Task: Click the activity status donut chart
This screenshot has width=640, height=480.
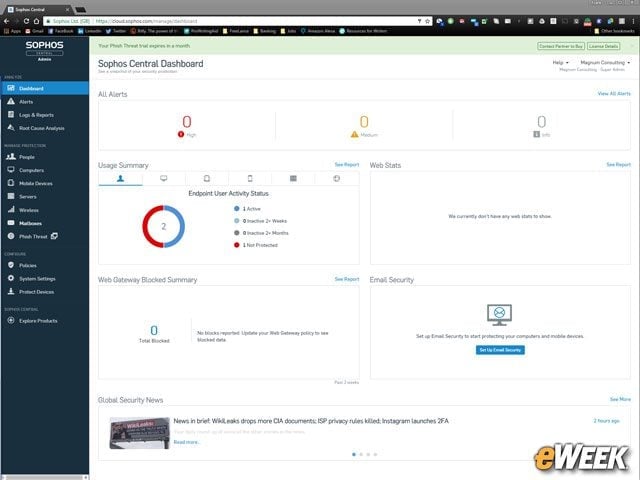Action: tap(164, 227)
